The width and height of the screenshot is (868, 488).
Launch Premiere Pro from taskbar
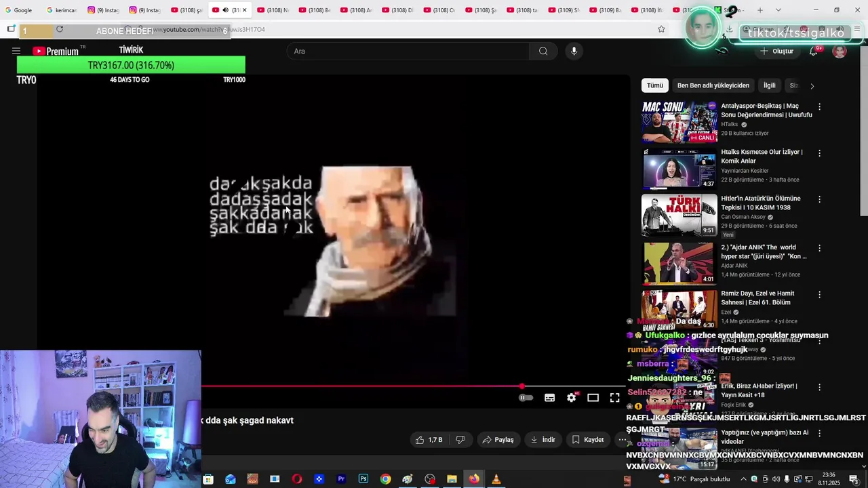[341, 479]
